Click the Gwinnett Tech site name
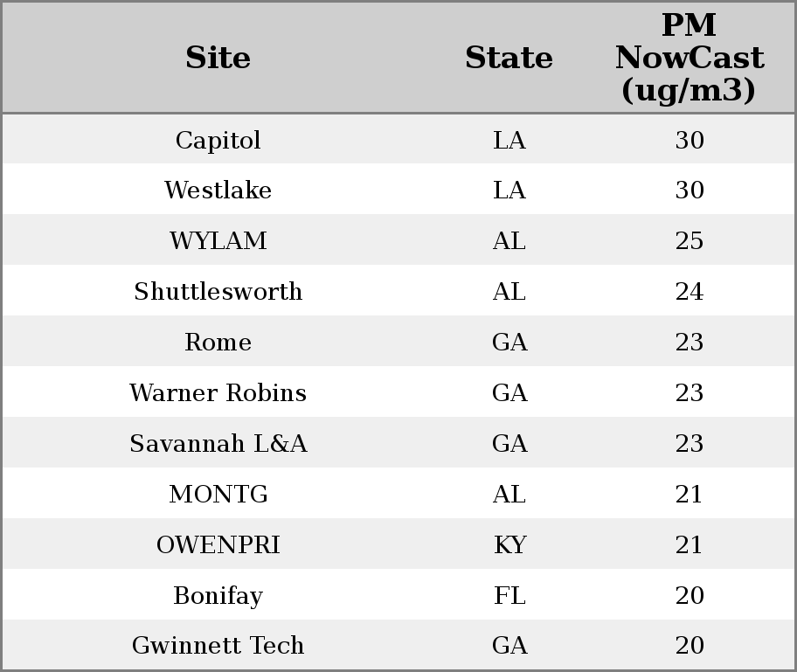797x672 pixels. 218,645
